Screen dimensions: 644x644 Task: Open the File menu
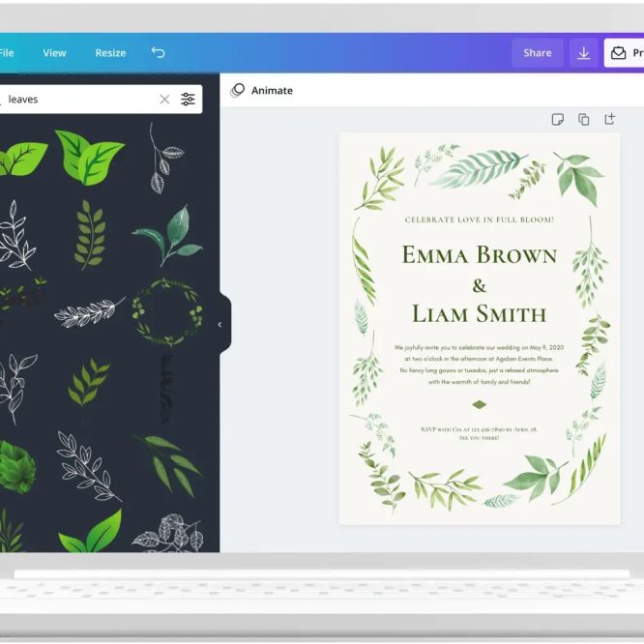7,53
